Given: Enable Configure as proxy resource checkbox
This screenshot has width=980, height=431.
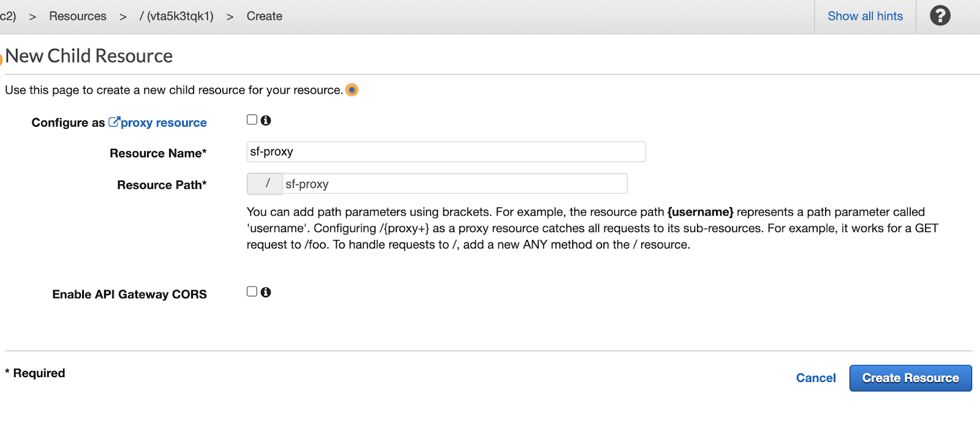Looking at the screenshot, I should click(252, 120).
